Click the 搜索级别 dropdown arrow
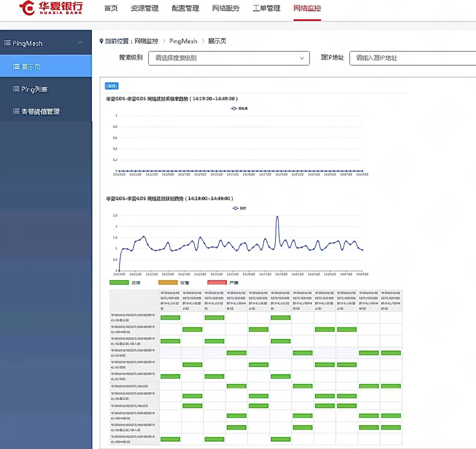 pos(302,58)
